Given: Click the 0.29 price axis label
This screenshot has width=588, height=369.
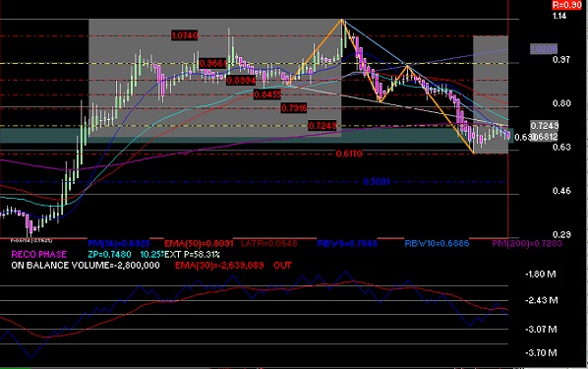Looking at the screenshot, I should (561, 234).
